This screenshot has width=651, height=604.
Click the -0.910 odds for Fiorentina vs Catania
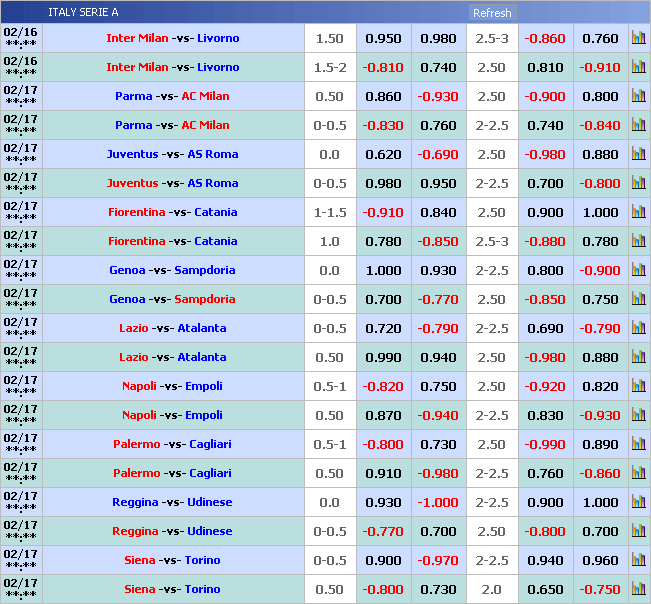tap(383, 213)
